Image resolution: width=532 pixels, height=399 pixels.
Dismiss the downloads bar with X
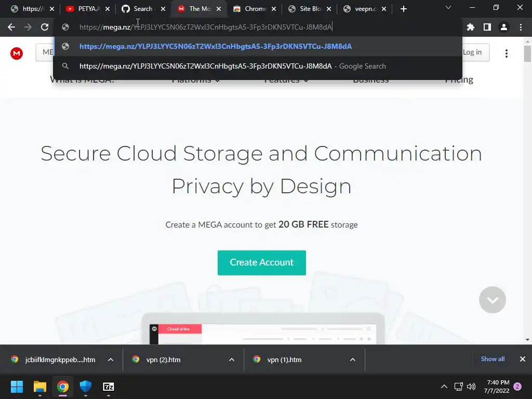coord(523,359)
